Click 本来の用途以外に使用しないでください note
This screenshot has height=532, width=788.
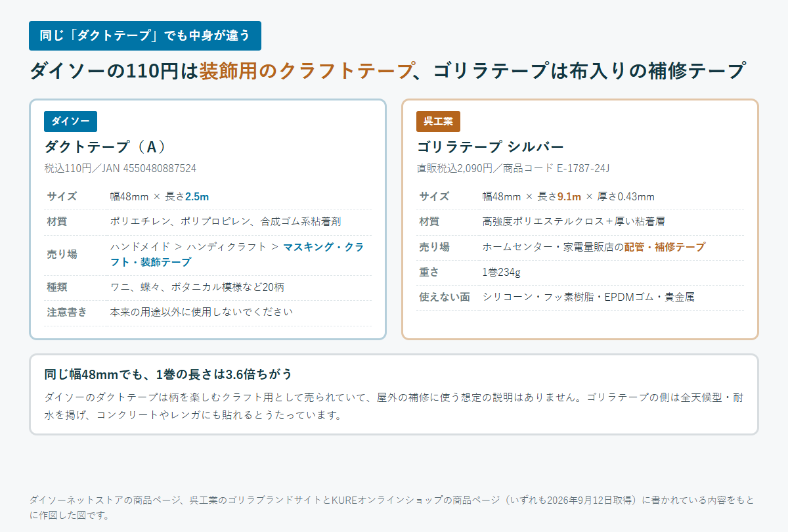click(x=202, y=312)
